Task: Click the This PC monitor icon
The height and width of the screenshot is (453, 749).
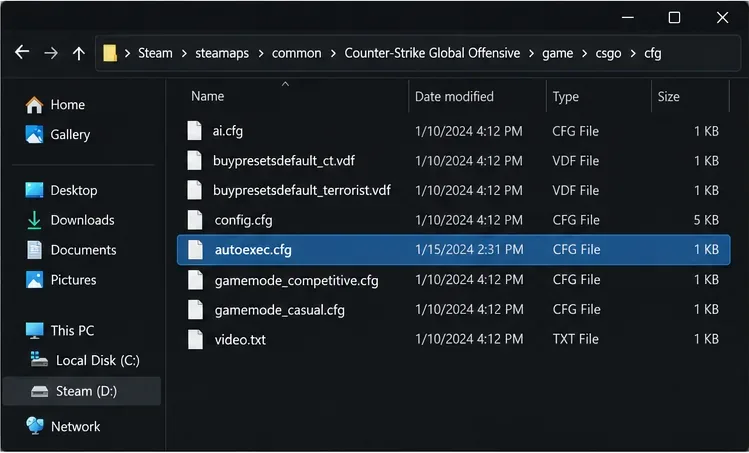Action: click(x=34, y=331)
